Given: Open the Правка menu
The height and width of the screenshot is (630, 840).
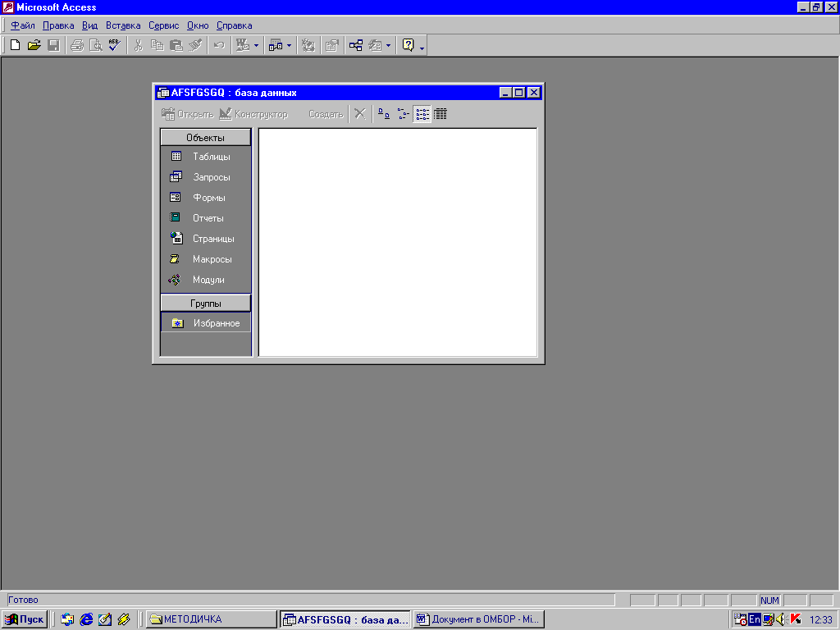Looking at the screenshot, I should [58, 25].
